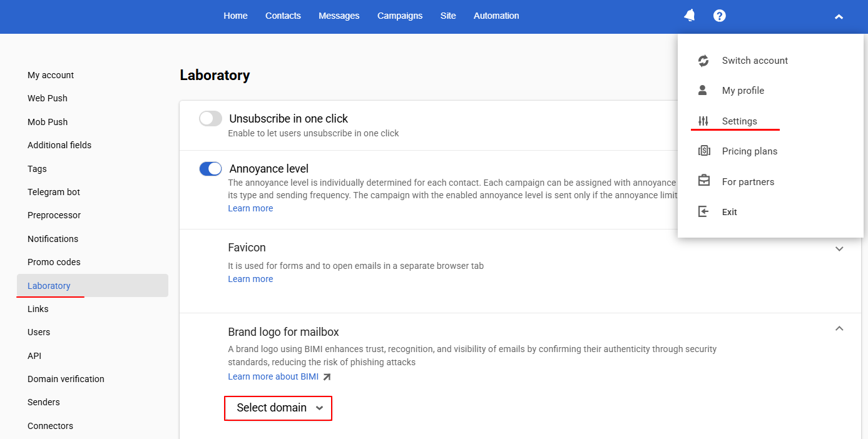Click the For partners briefcase icon

pos(704,181)
